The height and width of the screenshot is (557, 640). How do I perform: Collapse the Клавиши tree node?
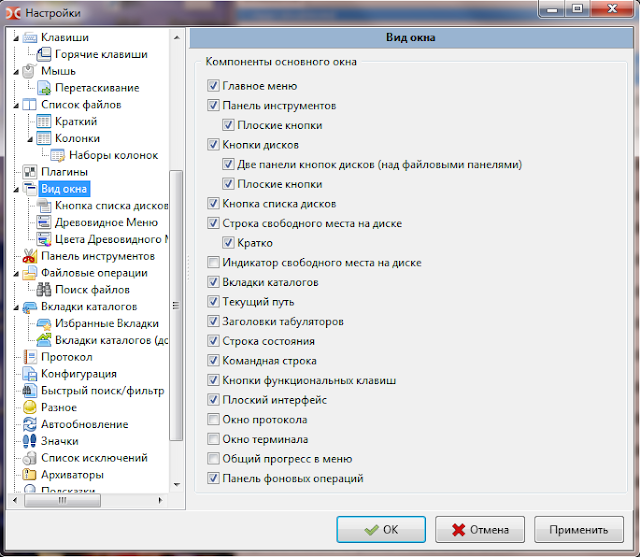16,38
